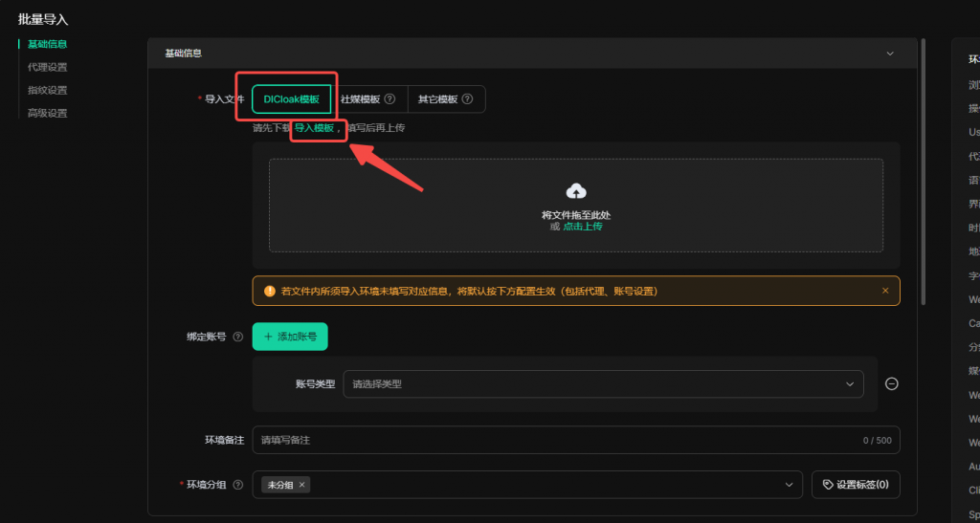Click the cloud upload icon

(x=576, y=190)
